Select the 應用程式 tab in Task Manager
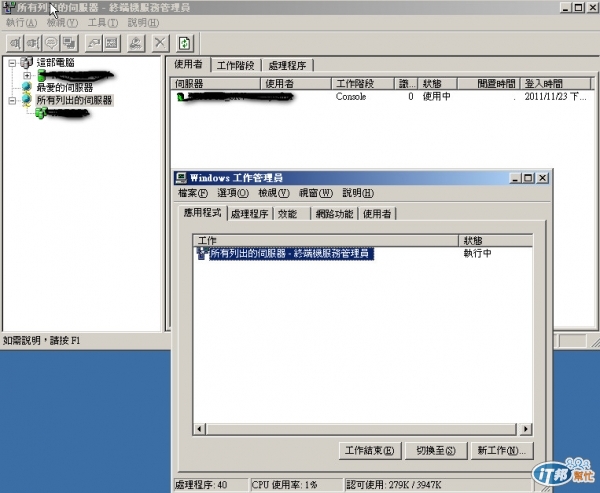The width and height of the screenshot is (600, 493). click(x=202, y=212)
